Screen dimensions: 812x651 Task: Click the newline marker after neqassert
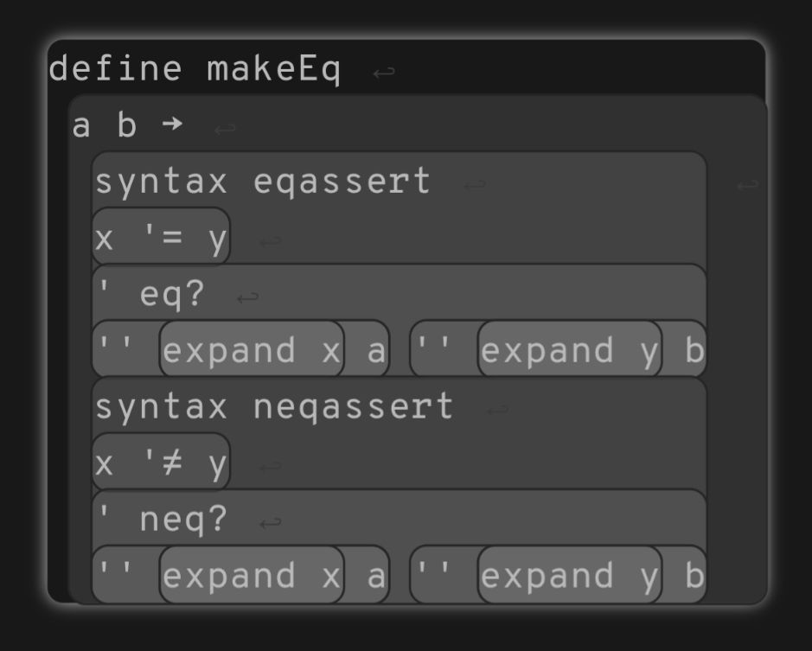tap(497, 410)
